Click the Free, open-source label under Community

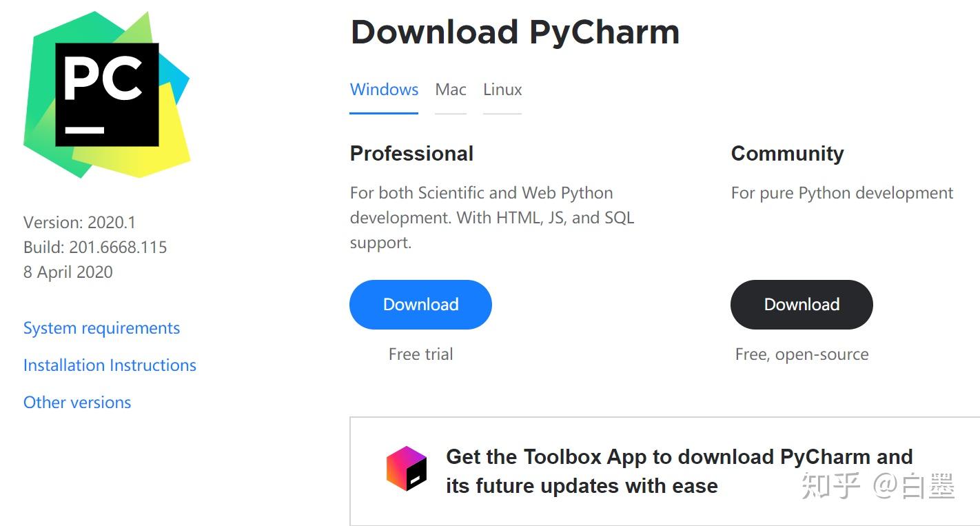click(802, 354)
